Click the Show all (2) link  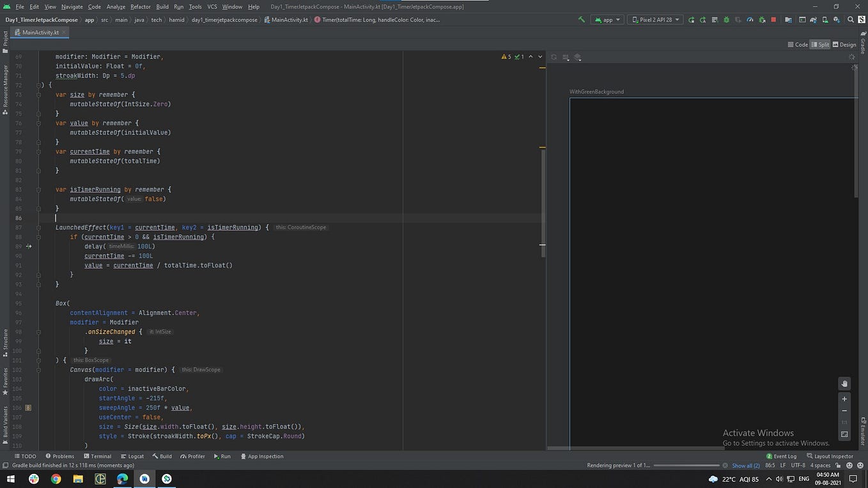pos(746,466)
